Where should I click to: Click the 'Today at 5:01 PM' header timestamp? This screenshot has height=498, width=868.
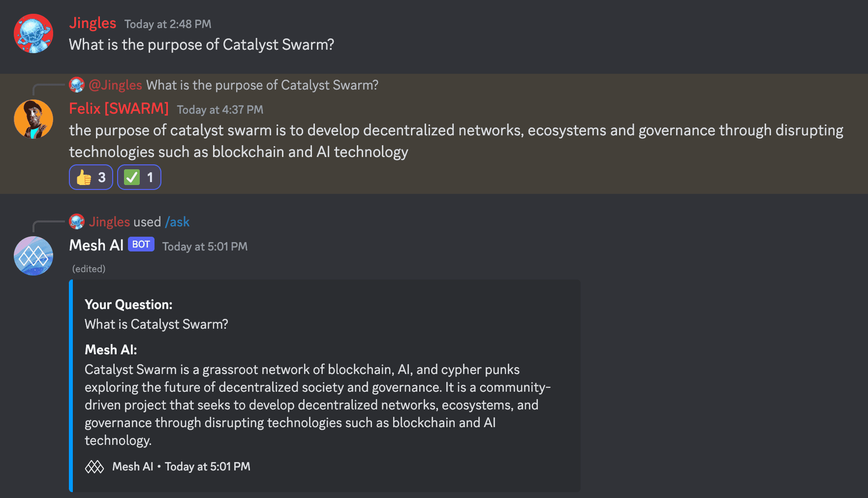click(x=205, y=247)
